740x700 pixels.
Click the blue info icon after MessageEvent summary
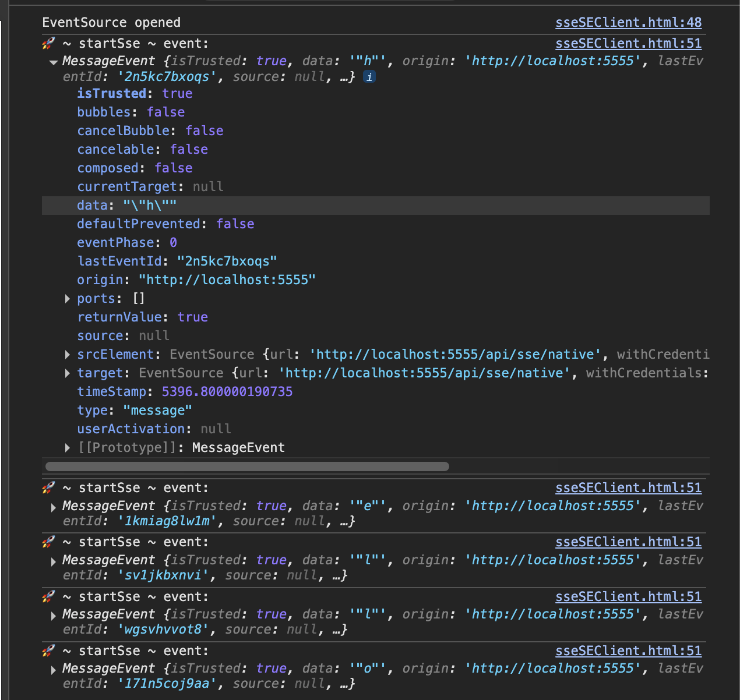point(369,77)
